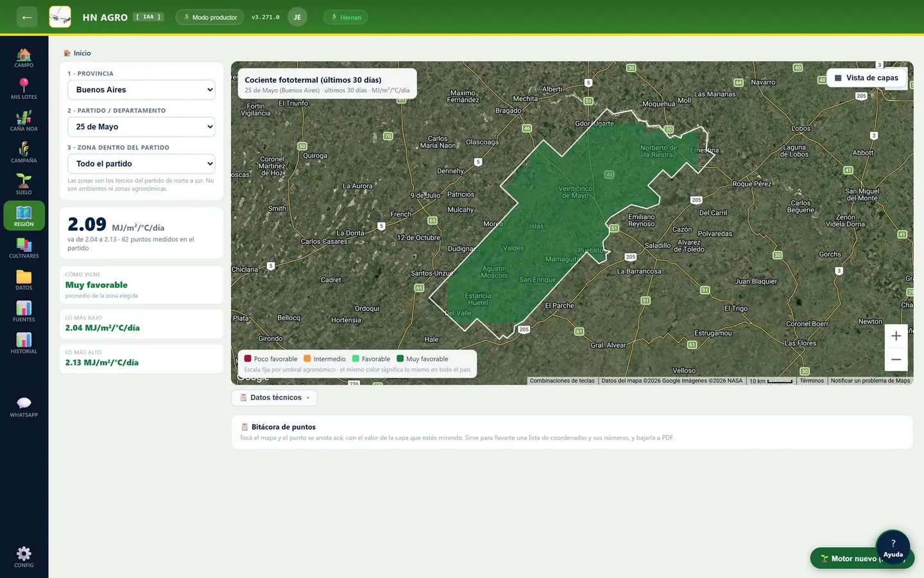Expand the Datos técnicos section
Image resolution: width=924 pixels, height=578 pixels.
274,398
